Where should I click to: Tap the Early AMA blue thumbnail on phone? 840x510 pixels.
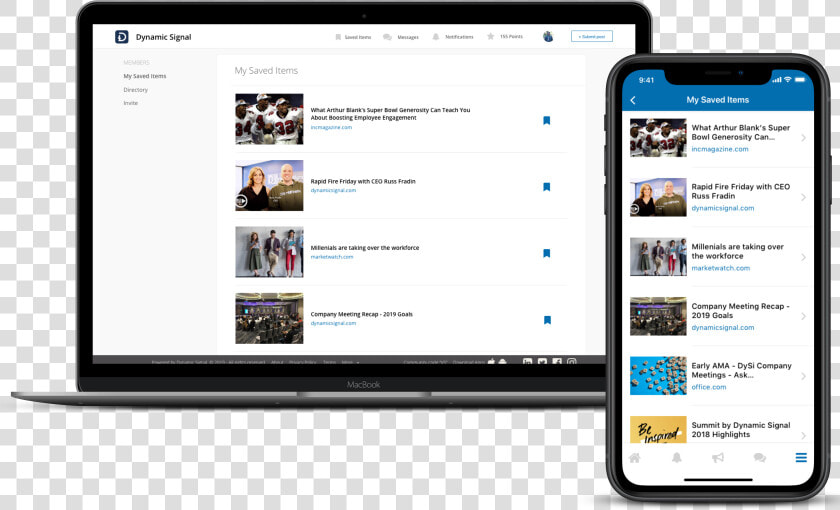coord(658,376)
